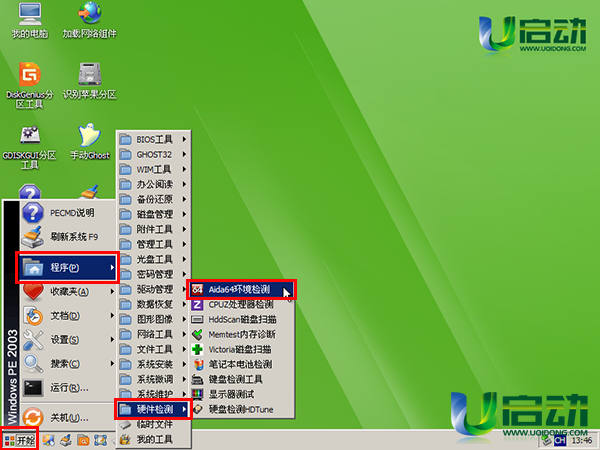Open the 网络工具 folder entry
The height and width of the screenshot is (450, 600).
153,334
